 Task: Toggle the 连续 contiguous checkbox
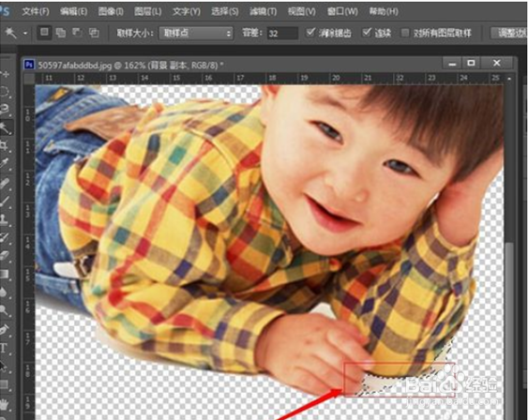pos(367,32)
